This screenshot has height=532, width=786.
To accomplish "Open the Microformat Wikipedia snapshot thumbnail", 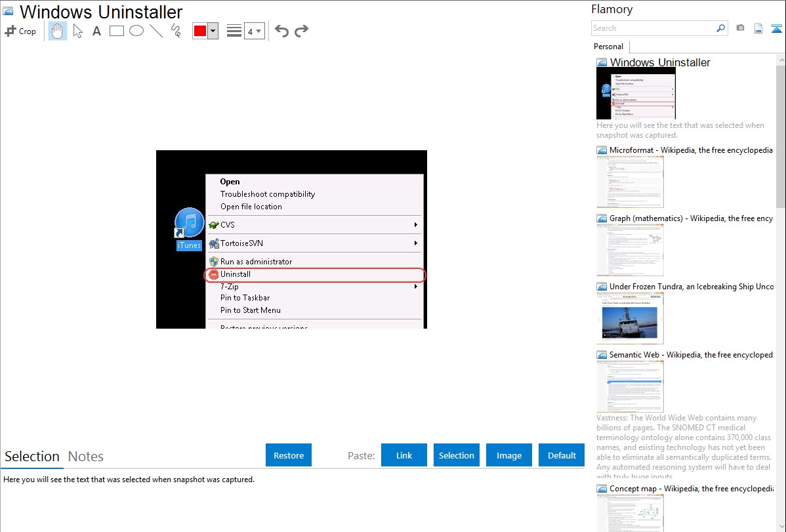I will (630, 182).
